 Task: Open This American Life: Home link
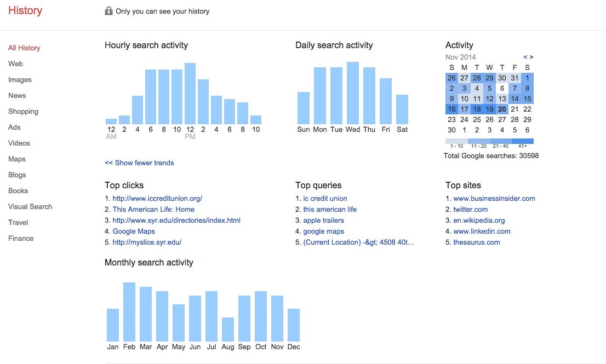pos(153,210)
